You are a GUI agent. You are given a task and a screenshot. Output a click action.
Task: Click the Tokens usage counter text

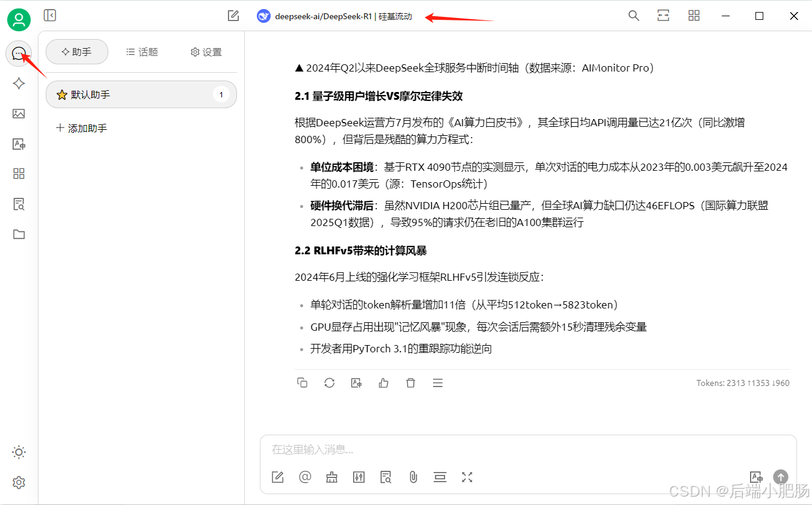click(x=743, y=383)
